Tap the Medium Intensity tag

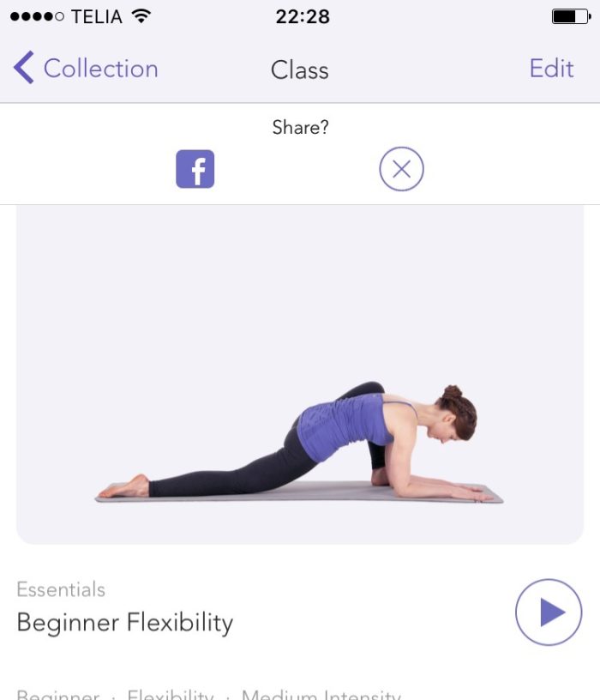point(321,695)
